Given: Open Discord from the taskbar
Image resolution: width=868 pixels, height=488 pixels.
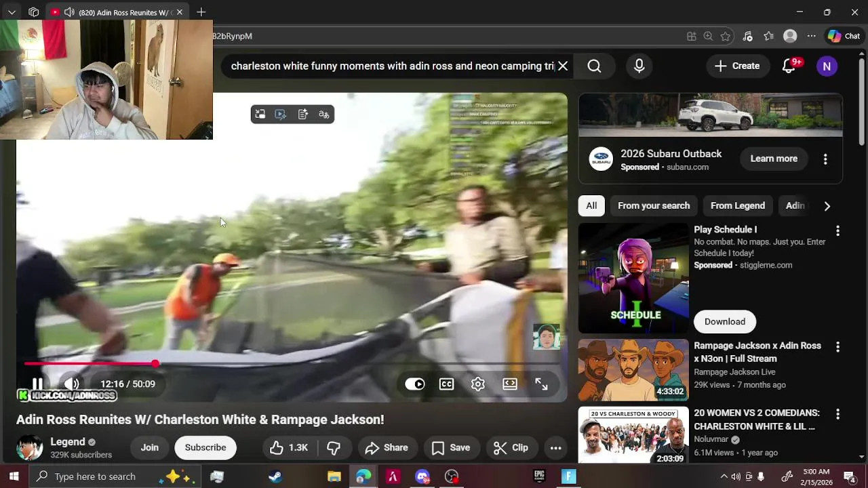Looking at the screenshot, I should 422,476.
